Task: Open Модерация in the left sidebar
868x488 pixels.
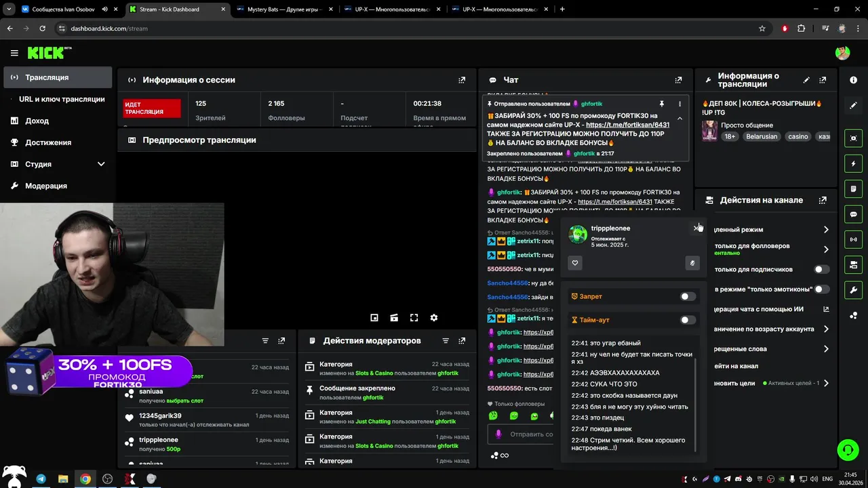Action: [x=58, y=186]
